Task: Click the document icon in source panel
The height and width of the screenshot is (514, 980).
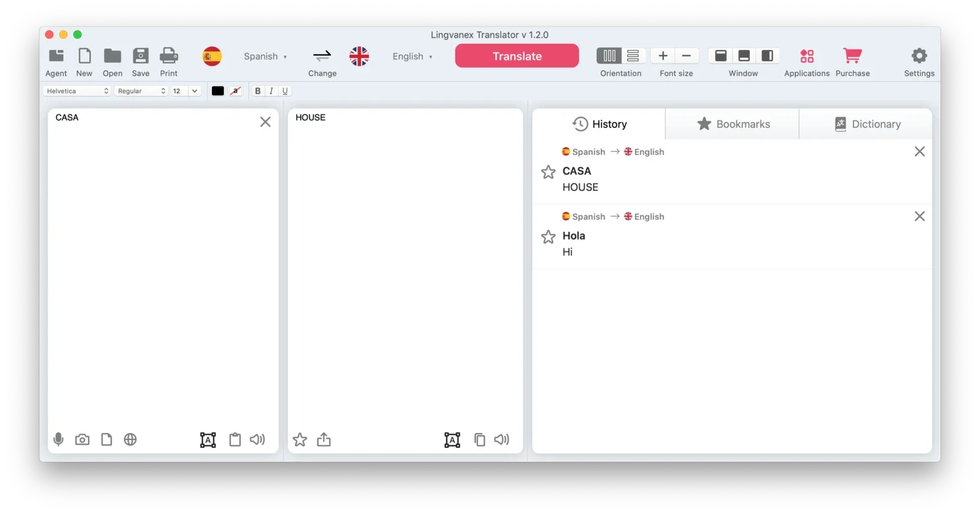Action: coord(107,439)
